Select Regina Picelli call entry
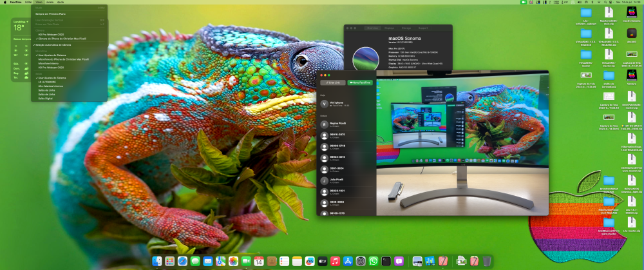The height and width of the screenshot is (270, 644). coord(346,124)
